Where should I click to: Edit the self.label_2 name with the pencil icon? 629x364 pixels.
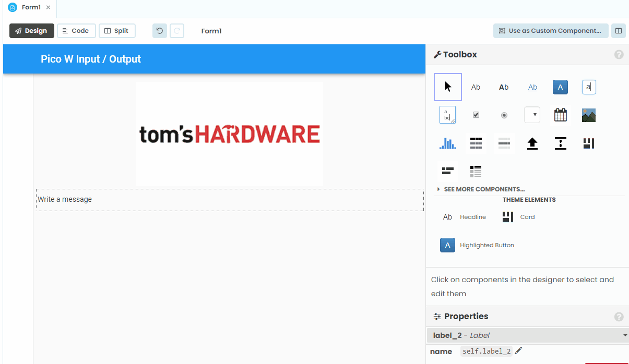(x=518, y=350)
